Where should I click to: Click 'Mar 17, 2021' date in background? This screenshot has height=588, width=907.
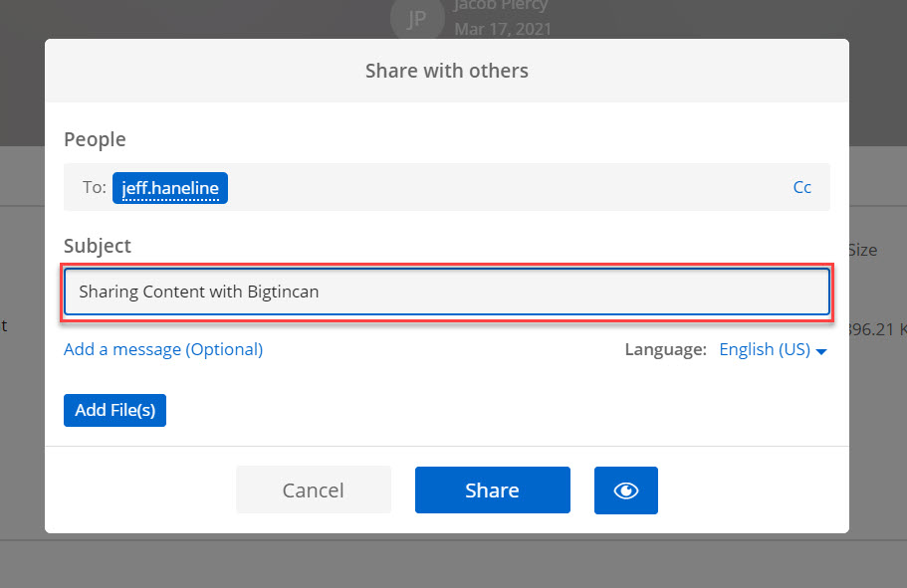pyautogui.click(x=503, y=29)
